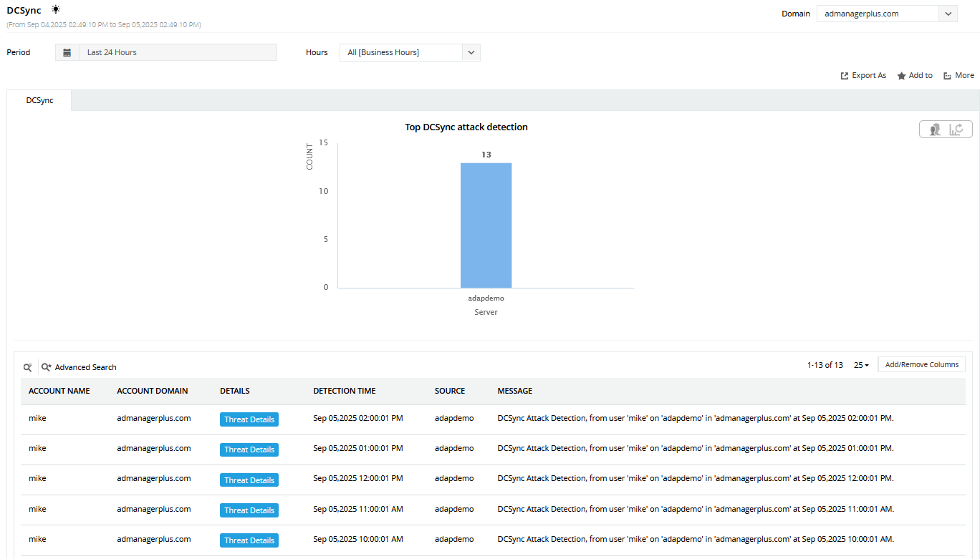Viewport: 980px width, 559px height.
Task: Click the Add to star icon
Action: coord(901,76)
